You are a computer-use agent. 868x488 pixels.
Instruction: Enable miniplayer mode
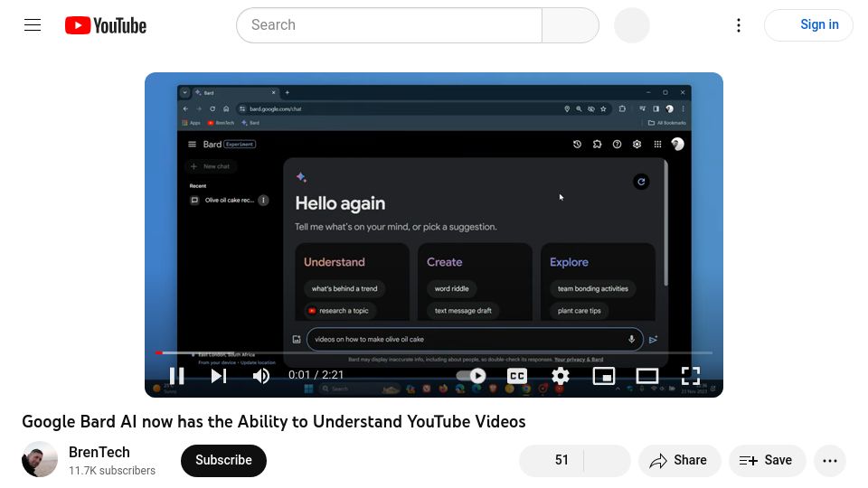[x=603, y=376]
